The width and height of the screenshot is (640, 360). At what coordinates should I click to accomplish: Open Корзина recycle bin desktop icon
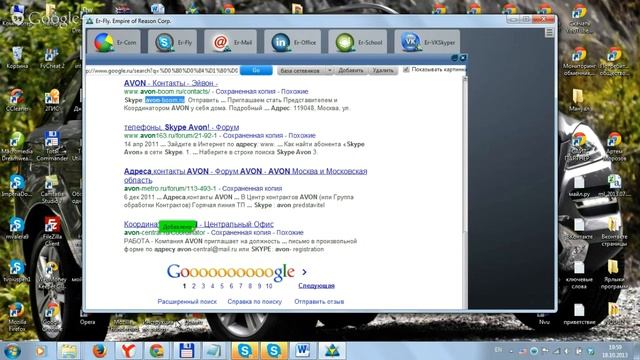pos(17,58)
